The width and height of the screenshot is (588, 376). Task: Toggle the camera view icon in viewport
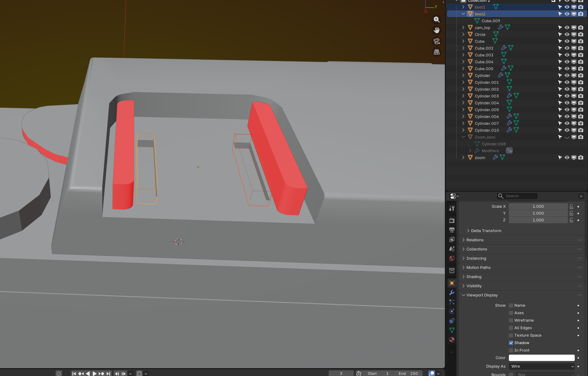(436, 41)
